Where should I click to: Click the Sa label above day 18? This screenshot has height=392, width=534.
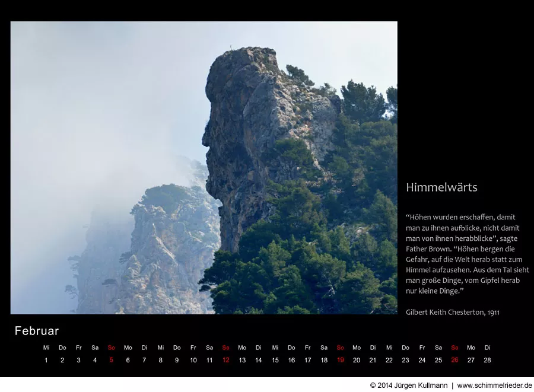pyautogui.click(x=324, y=348)
